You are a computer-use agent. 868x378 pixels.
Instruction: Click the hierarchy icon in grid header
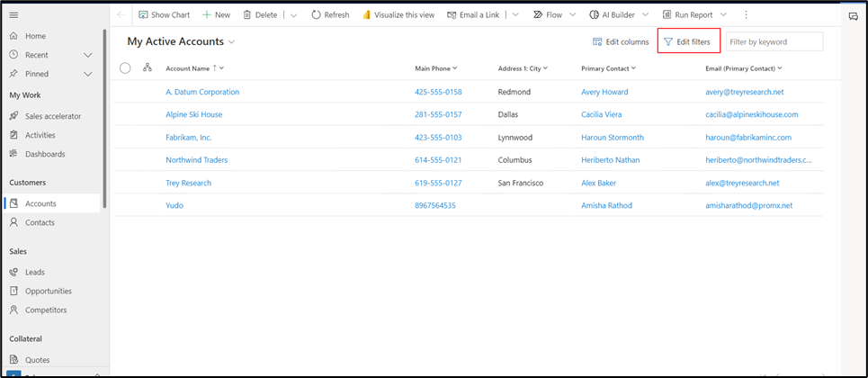pos(148,67)
